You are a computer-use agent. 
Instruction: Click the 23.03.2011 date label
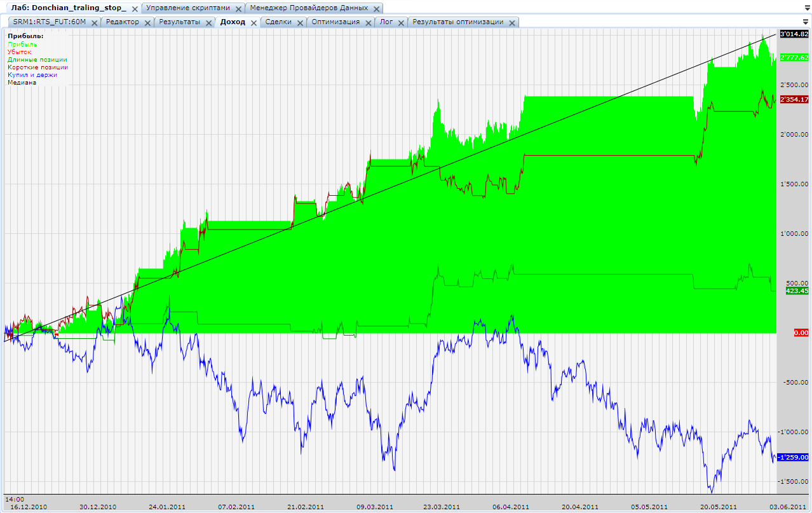442,507
